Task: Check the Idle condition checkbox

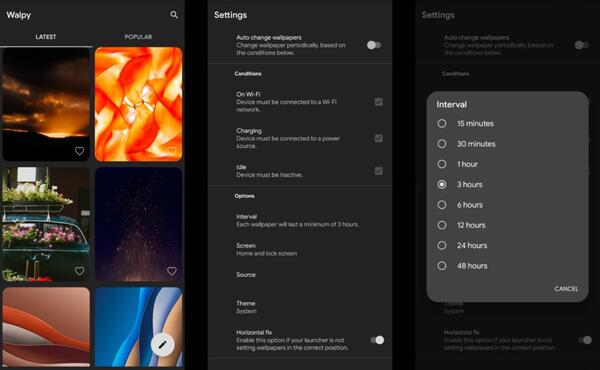Action: pyautogui.click(x=378, y=171)
